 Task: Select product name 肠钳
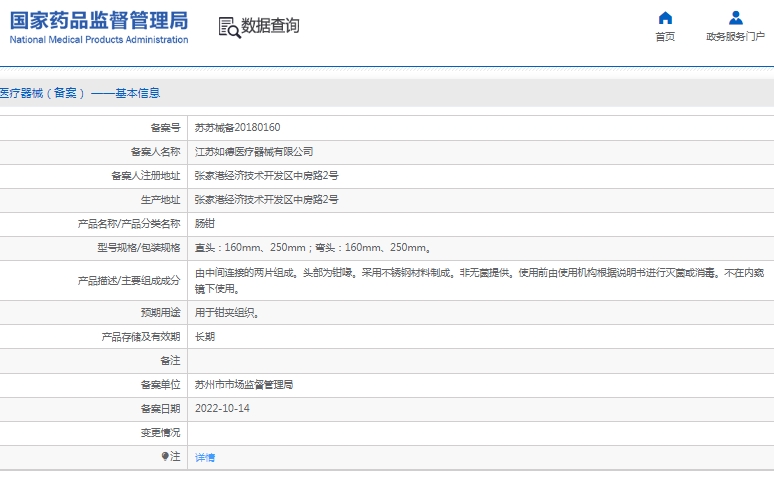pyautogui.click(x=205, y=224)
